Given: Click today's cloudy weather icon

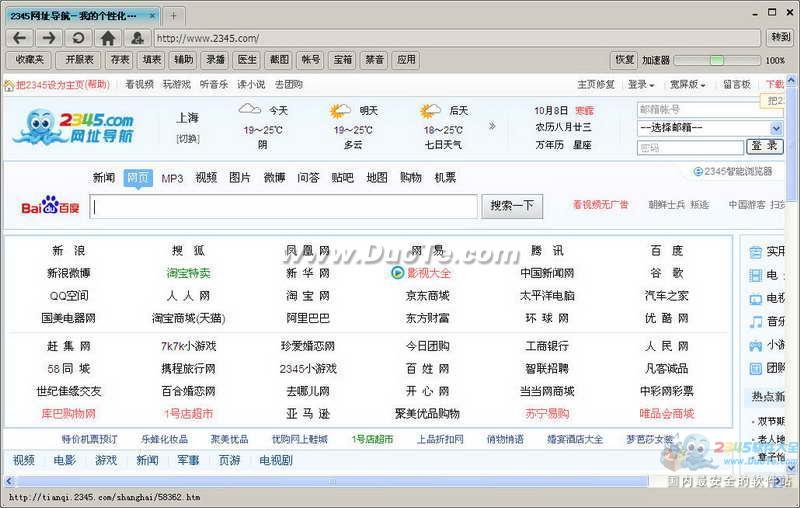Looking at the screenshot, I should click(x=249, y=109).
